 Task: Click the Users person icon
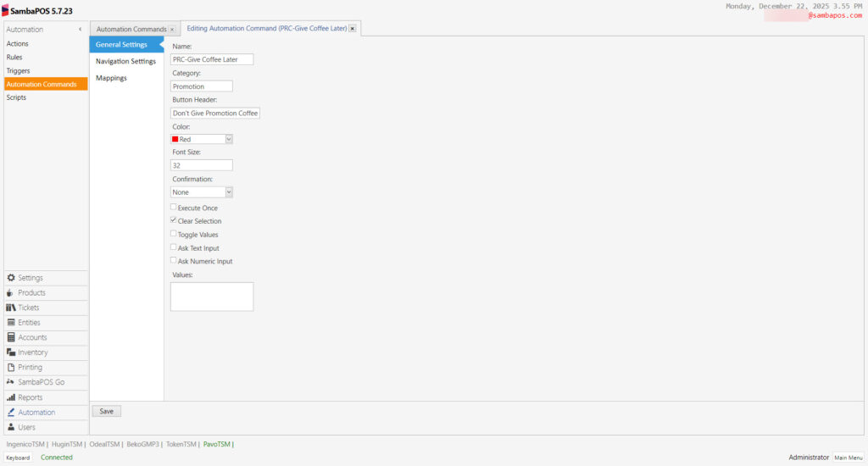pyautogui.click(x=11, y=427)
